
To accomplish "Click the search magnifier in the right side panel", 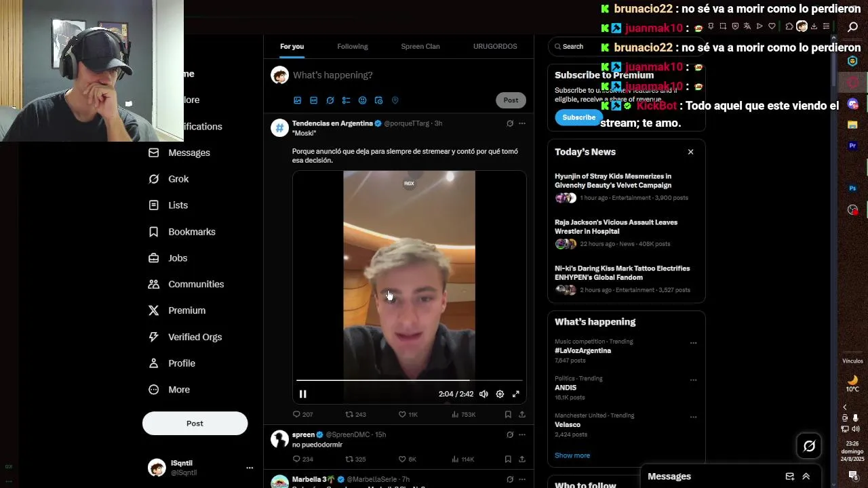I will point(853,26).
